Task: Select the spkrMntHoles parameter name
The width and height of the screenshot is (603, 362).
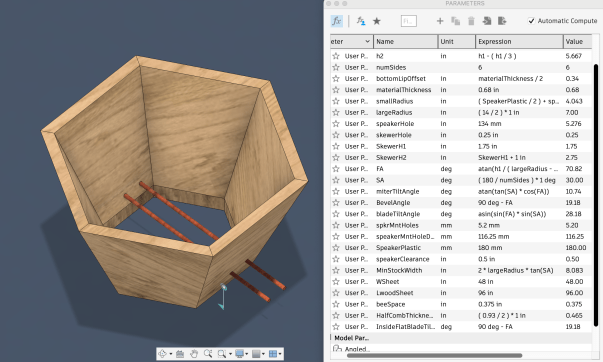Action: tap(397, 225)
